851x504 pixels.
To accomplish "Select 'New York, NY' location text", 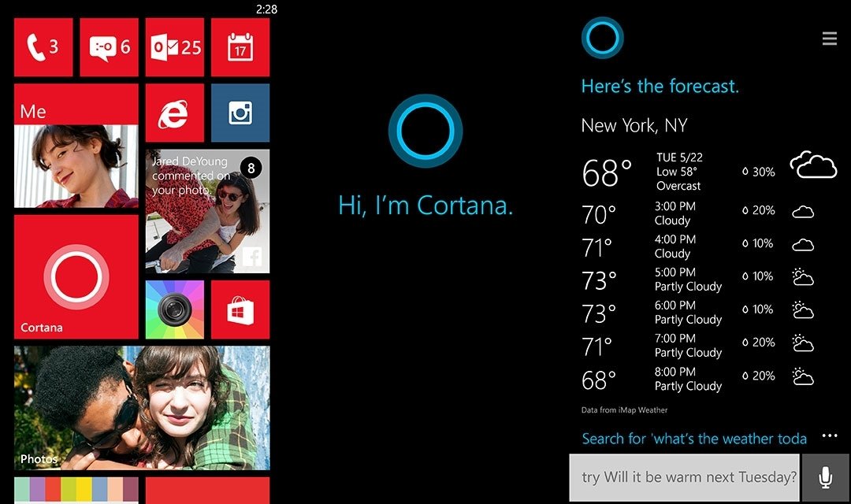I will pyautogui.click(x=634, y=126).
